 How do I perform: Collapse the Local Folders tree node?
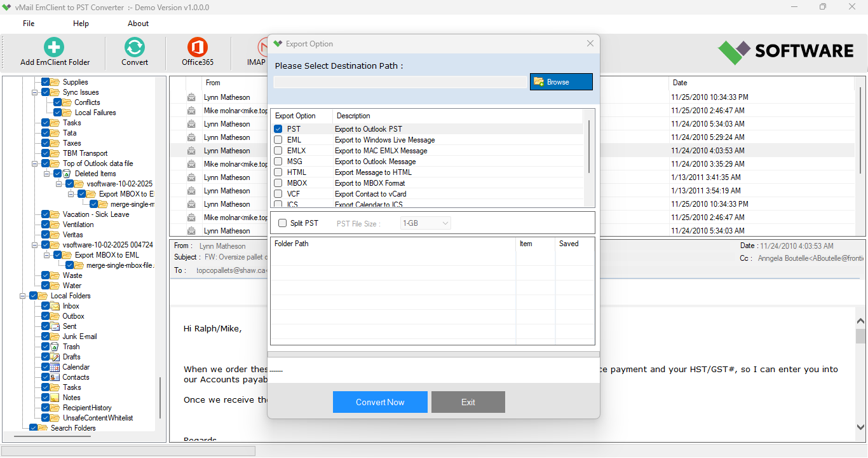pos(23,296)
